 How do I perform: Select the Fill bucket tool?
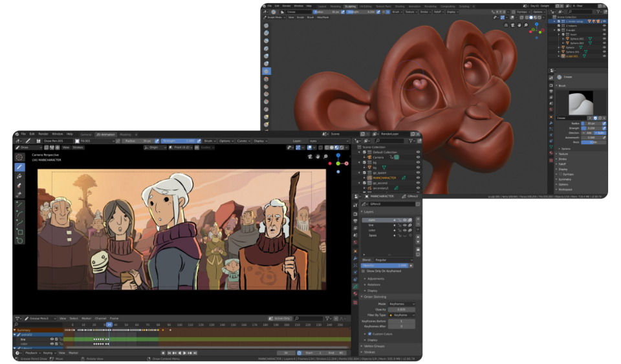coord(19,176)
